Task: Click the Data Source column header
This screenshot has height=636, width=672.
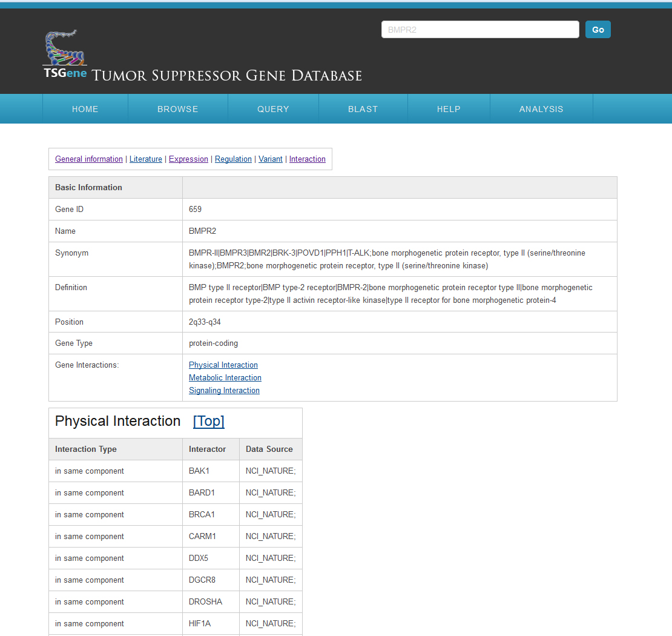Action: tap(271, 449)
